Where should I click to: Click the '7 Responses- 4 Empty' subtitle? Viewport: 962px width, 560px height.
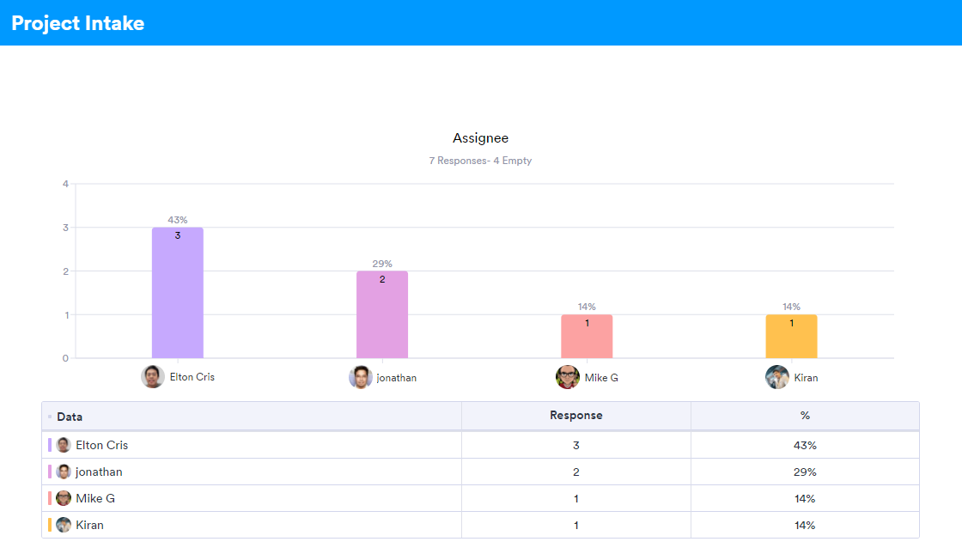[x=480, y=161]
